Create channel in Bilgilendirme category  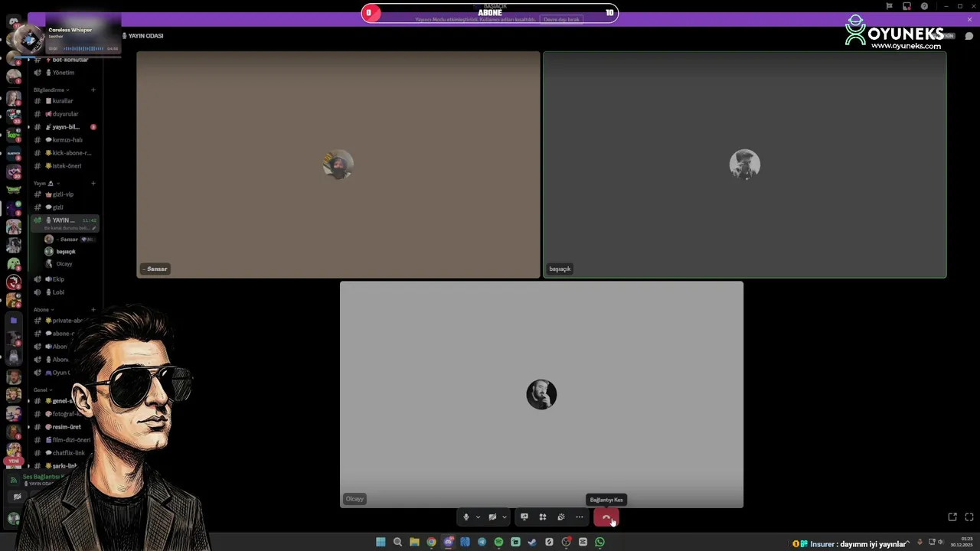[x=93, y=90]
